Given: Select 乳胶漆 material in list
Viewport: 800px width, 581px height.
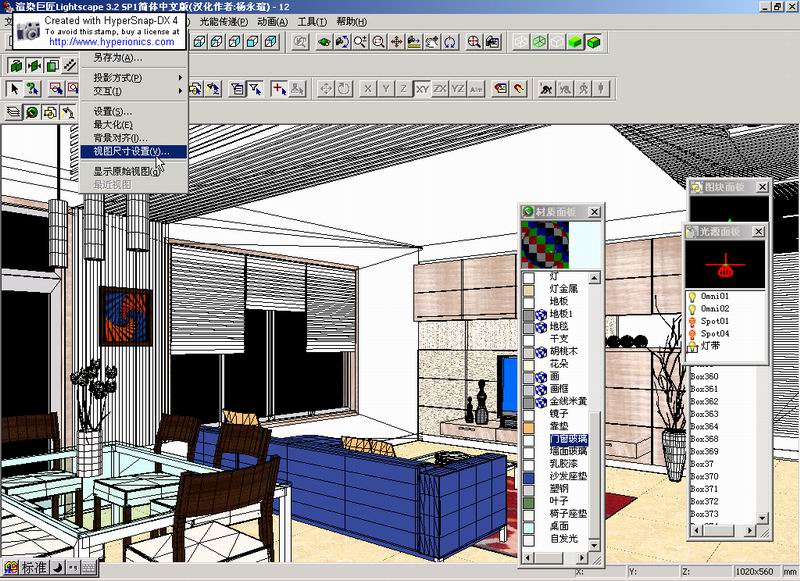Looking at the screenshot, I should pos(564,464).
